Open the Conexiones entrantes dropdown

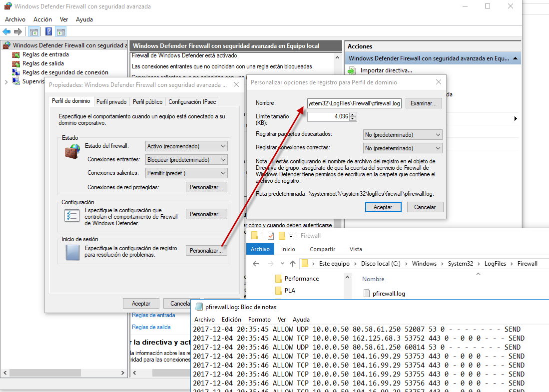(x=186, y=160)
